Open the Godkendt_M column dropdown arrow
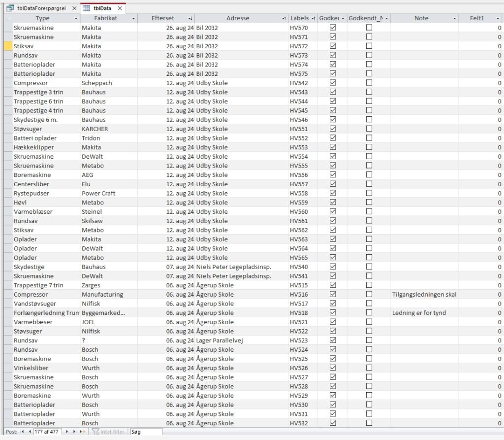 [387, 19]
